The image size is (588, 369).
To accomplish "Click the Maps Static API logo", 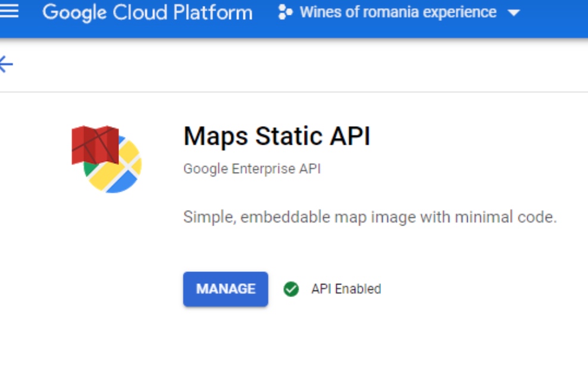I will pyautogui.click(x=107, y=160).
